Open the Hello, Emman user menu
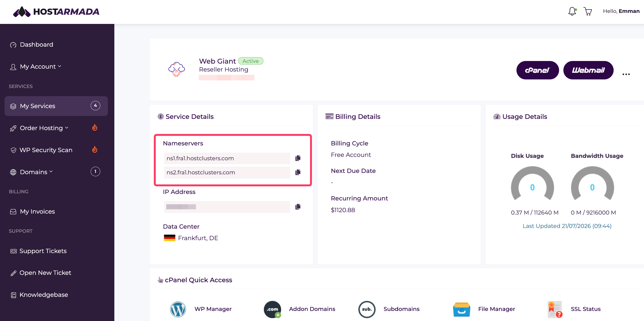Image resolution: width=644 pixels, height=321 pixels. (621, 11)
